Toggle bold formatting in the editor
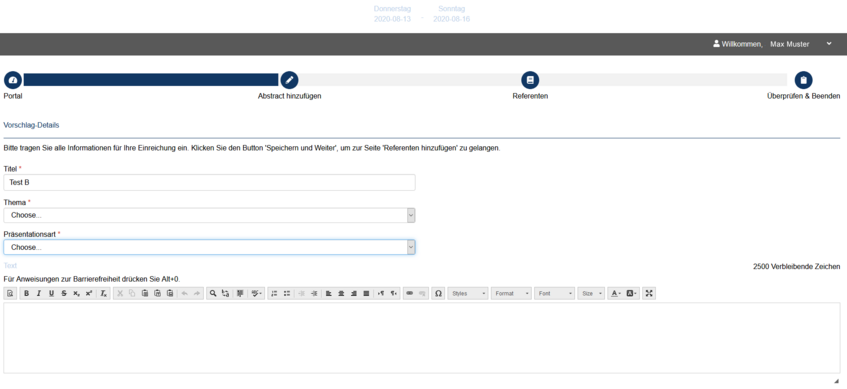 26,293
